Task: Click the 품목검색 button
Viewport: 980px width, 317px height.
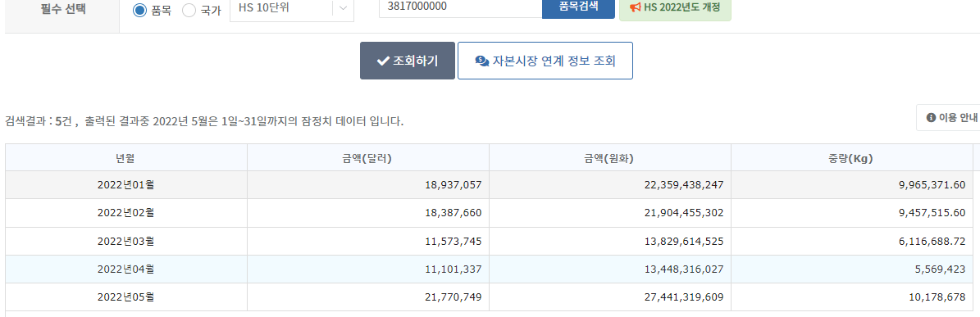Action: (578, 8)
